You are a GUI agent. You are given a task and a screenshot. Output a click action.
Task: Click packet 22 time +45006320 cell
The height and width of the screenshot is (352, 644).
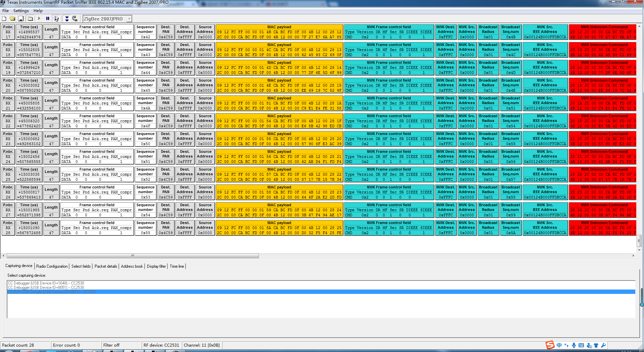click(29, 121)
